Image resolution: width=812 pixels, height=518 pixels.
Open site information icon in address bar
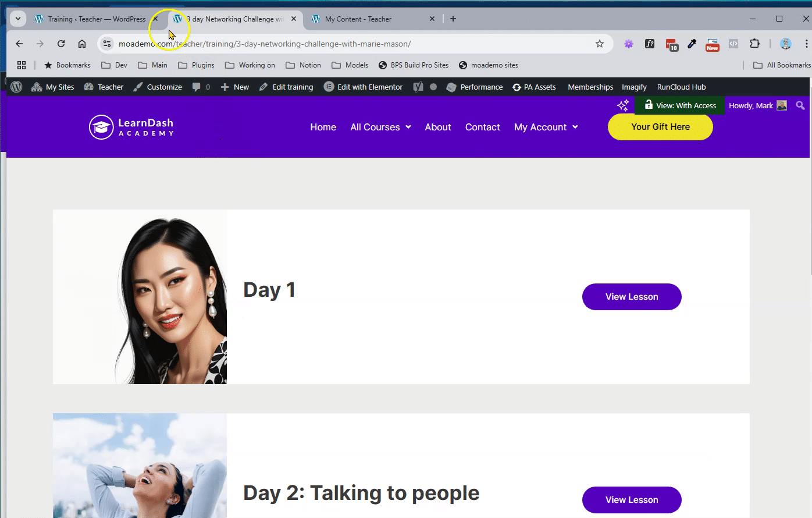tap(106, 44)
